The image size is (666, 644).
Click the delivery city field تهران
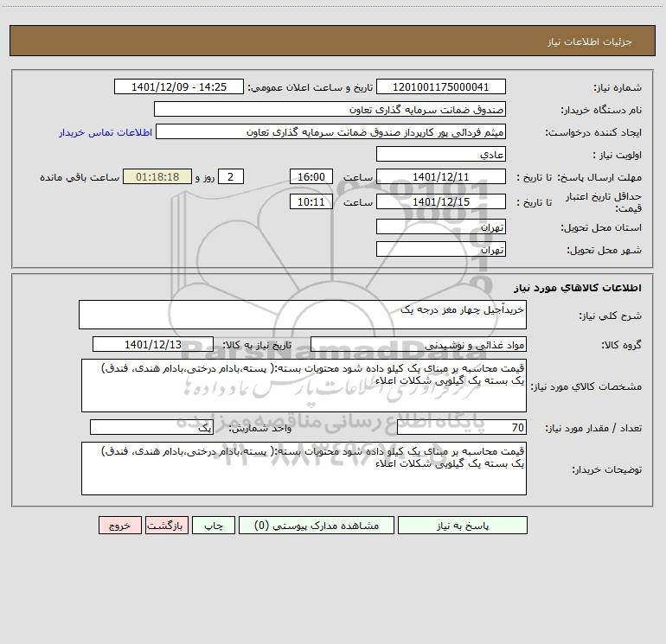pos(441,249)
